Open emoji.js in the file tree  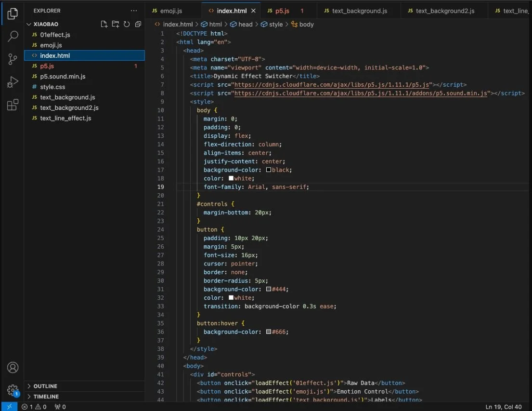[84, 45]
